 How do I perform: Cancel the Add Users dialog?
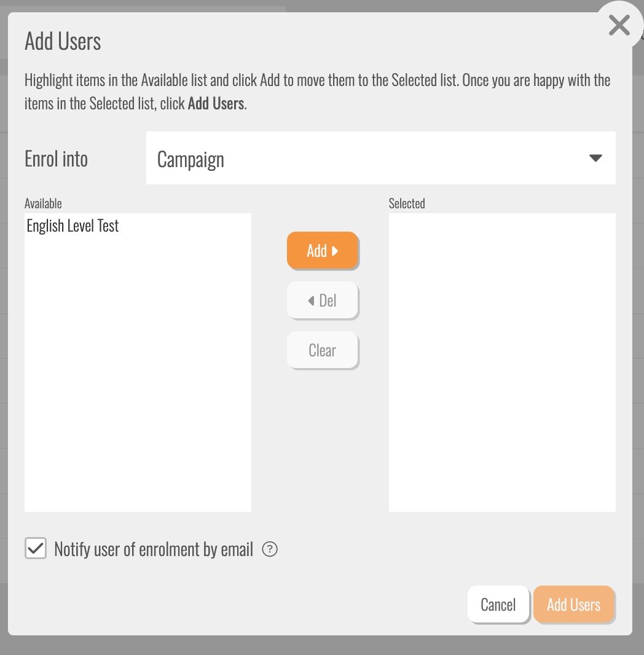498,605
